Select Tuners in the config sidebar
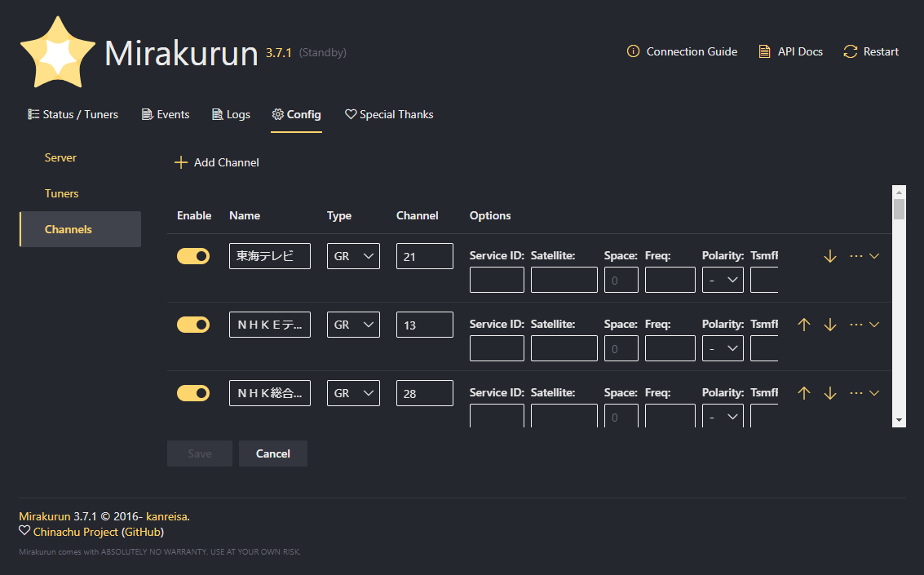The image size is (924, 575). click(x=80, y=194)
